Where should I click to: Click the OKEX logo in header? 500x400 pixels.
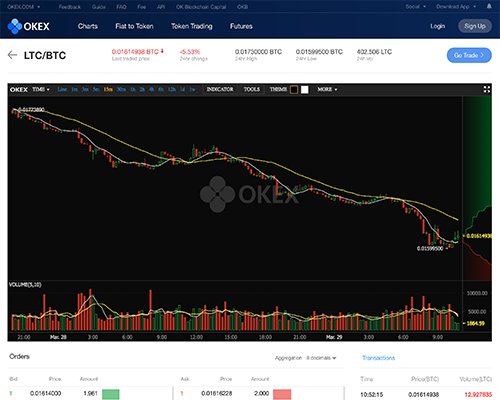pyautogui.click(x=28, y=26)
